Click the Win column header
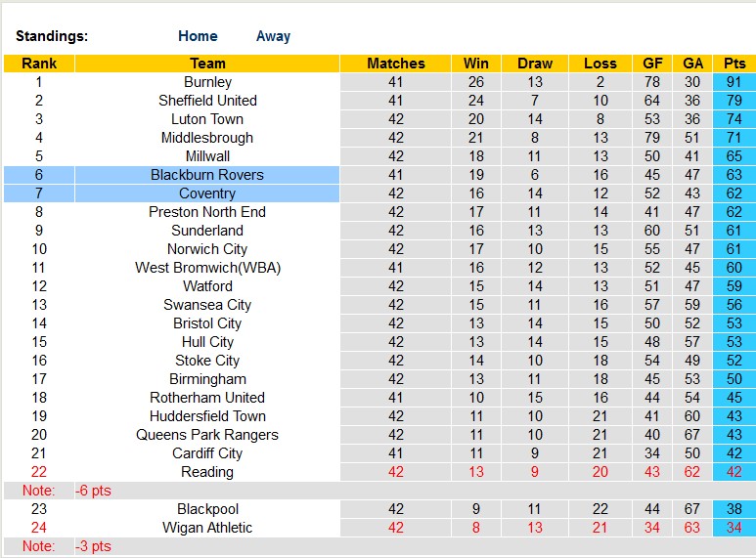Image resolution: width=756 pixels, height=558 pixels. 476,64
